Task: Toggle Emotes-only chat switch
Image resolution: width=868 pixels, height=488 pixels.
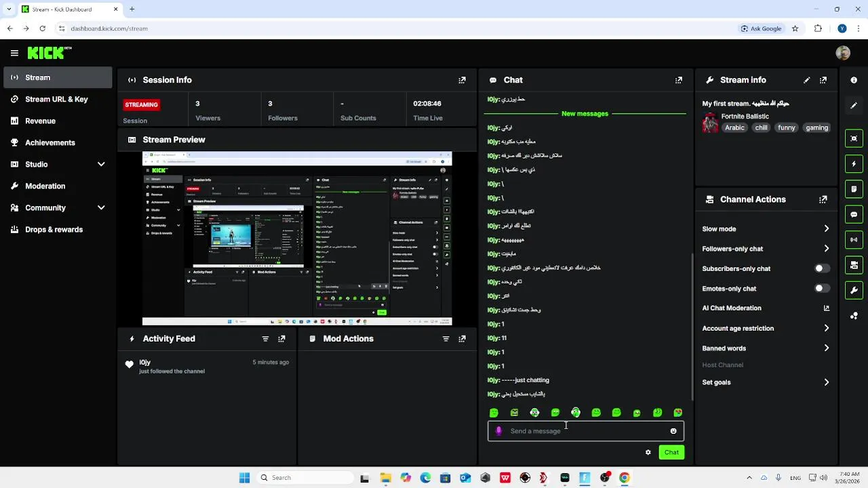Action: (822, 288)
